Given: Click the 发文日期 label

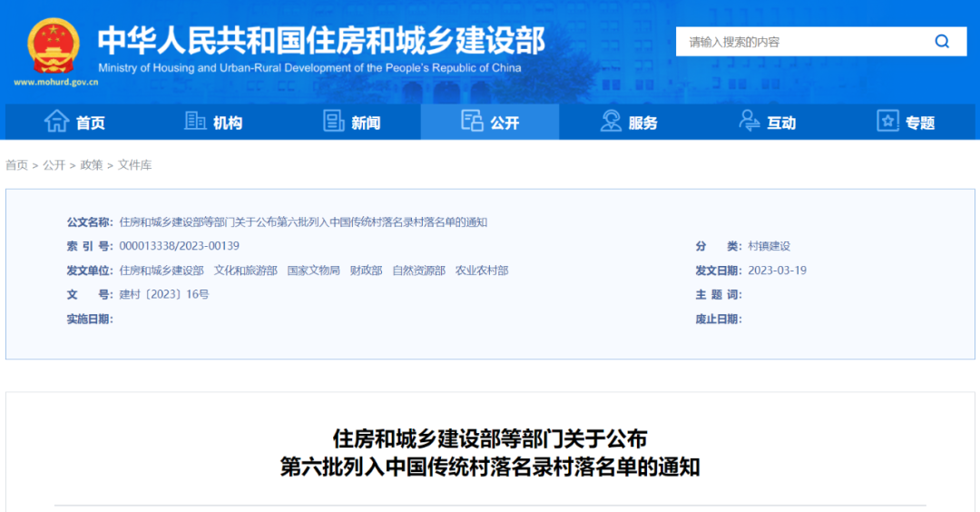Looking at the screenshot, I should pos(719,270).
